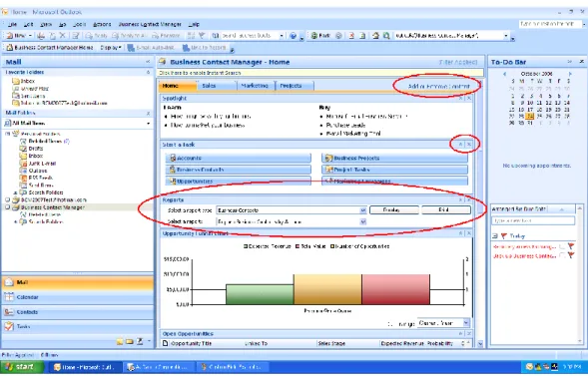Open the funnel chart date range dropdown
Image resolution: width=588 pixels, height=376 pixels.
click(466, 323)
